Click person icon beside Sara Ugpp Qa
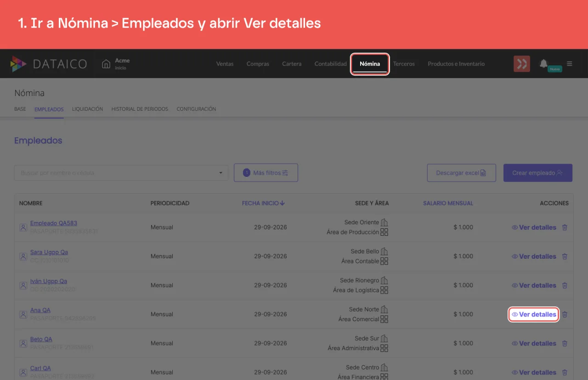 click(23, 256)
